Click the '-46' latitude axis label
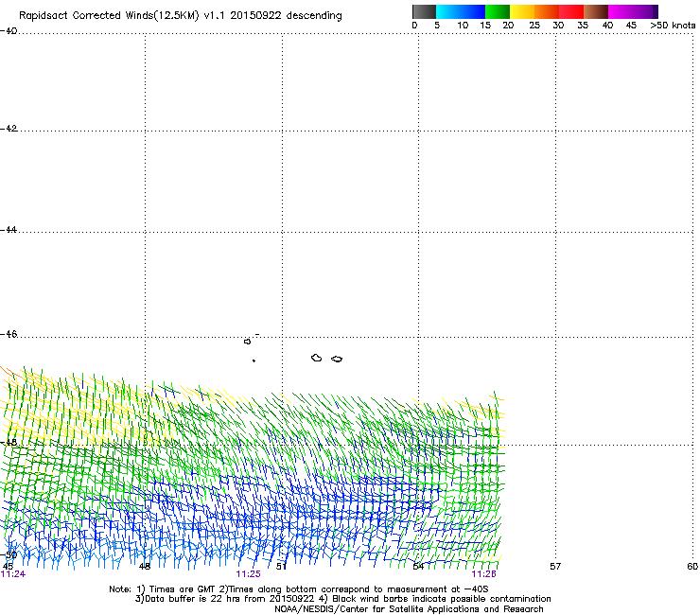Screen dimensions: 700x615 pyautogui.click(x=9, y=334)
